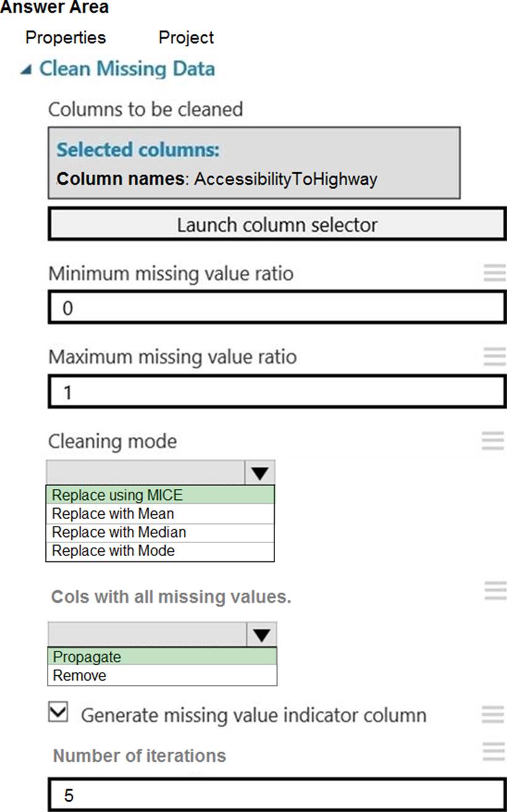Open the Cleaning mode dropdown arrow
Screen dimensions: 507x812
tap(260, 474)
